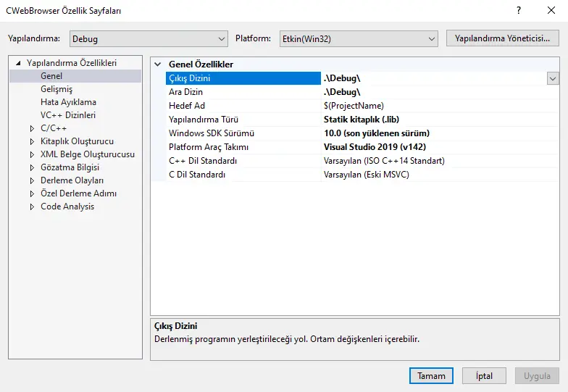Click the Hedef Ad value field
Screen dimensions: 568x392
435,106
